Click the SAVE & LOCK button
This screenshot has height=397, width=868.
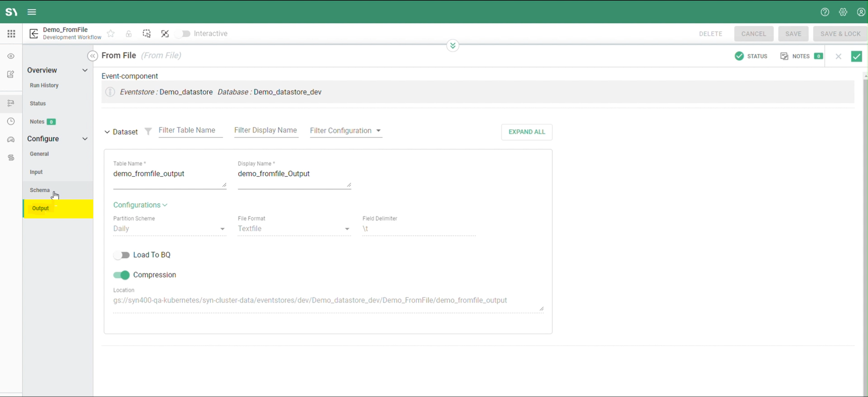click(x=840, y=34)
